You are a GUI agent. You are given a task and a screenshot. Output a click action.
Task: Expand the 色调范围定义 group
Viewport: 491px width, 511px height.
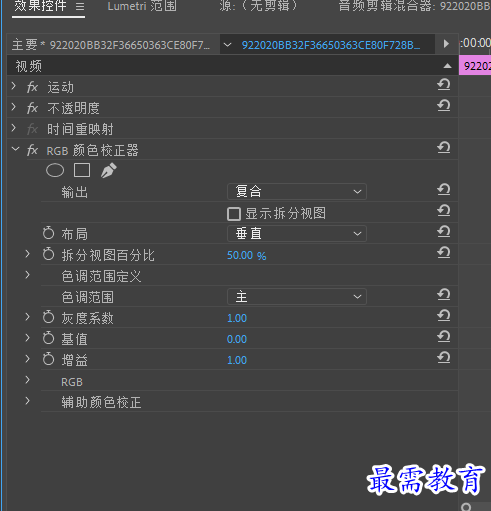click(x=28, y=275)
